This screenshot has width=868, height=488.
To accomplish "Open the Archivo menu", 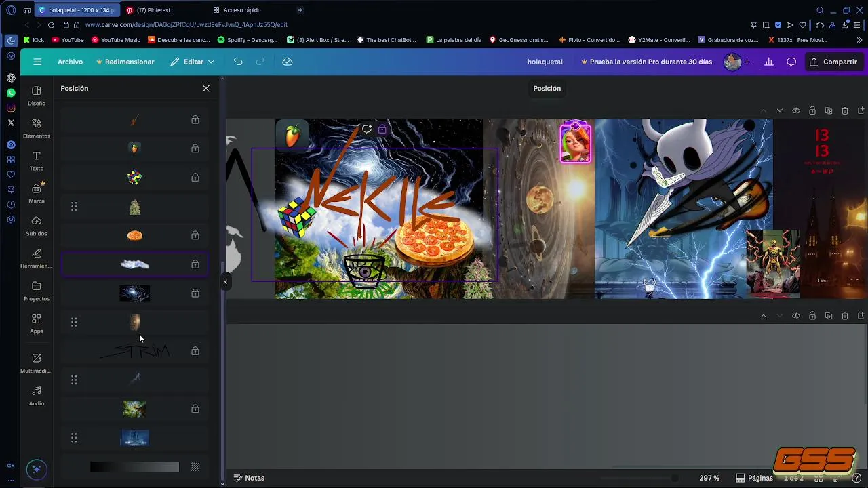I will (x=70, y=62).
